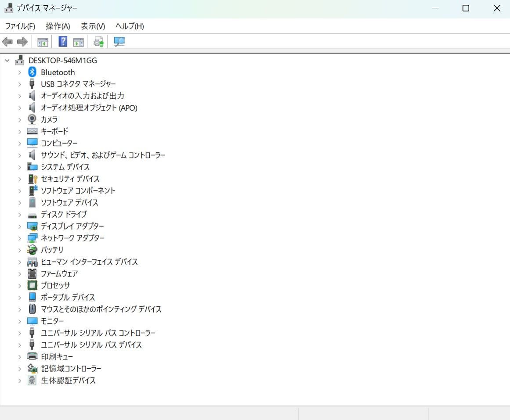Expand the モニター category
Screen dimensions: 510x420
tap(19, 321)
